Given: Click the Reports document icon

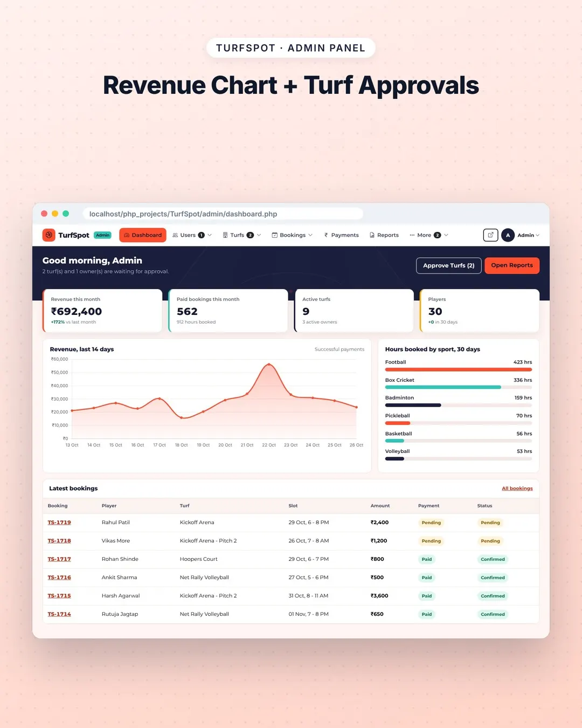Looking at the screenshot, I should [x=372, y=235].
